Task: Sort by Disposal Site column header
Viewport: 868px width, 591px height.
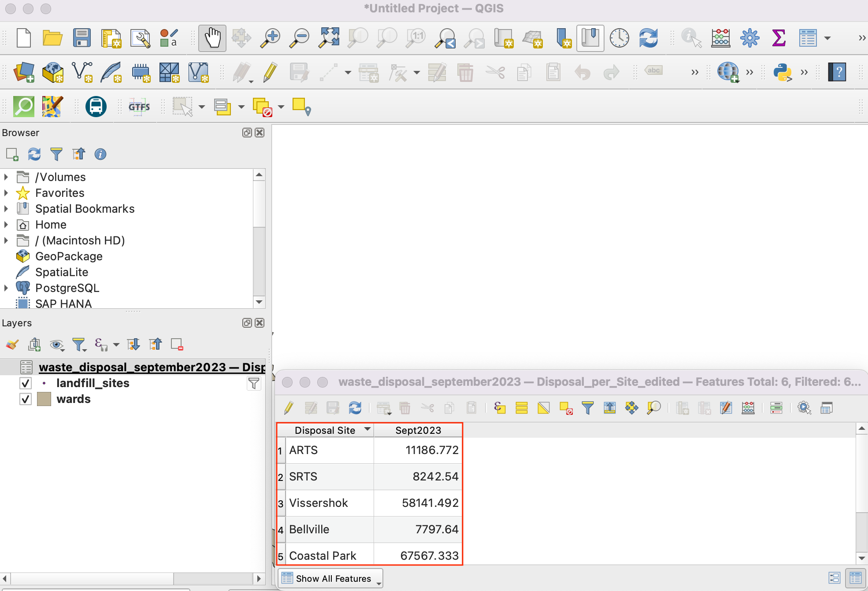Action: coord(325,430)
